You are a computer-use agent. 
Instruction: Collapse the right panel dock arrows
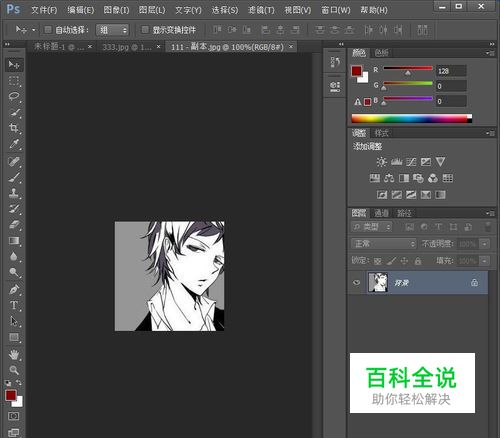(492, 44)
